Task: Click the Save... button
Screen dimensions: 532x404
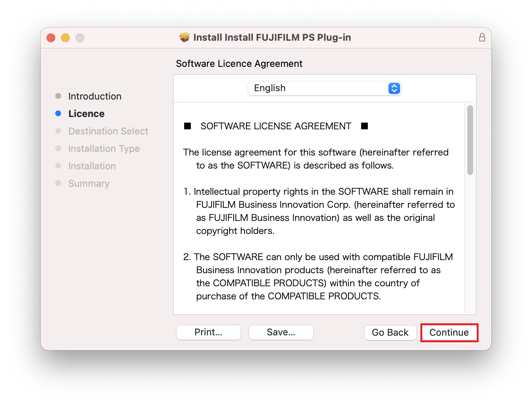Action: [281, 332]
